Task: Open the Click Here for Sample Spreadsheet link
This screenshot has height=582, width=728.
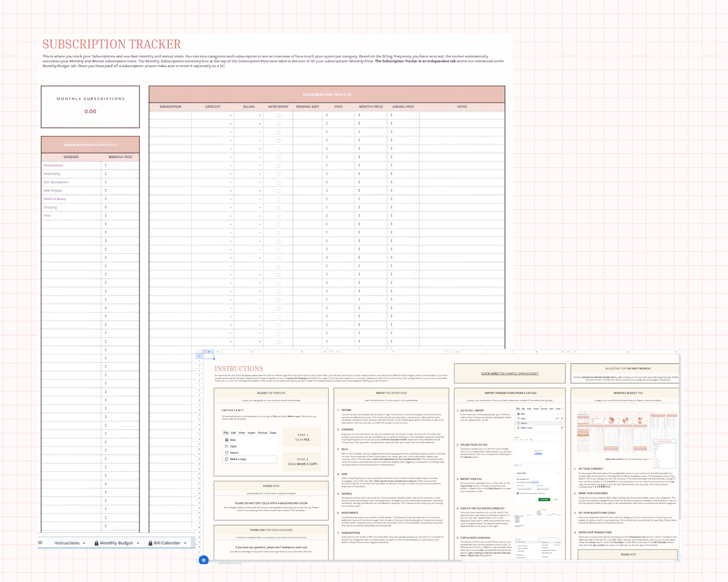Action: (510, 374)
